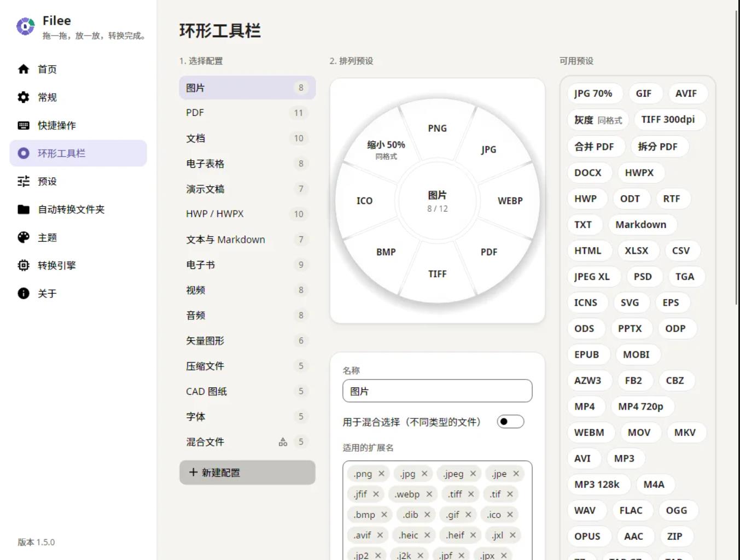This screenshot has height=560, width=740.
Task: Click the 快捷操作 keyboard icon
Action: [x=24, y=125]
